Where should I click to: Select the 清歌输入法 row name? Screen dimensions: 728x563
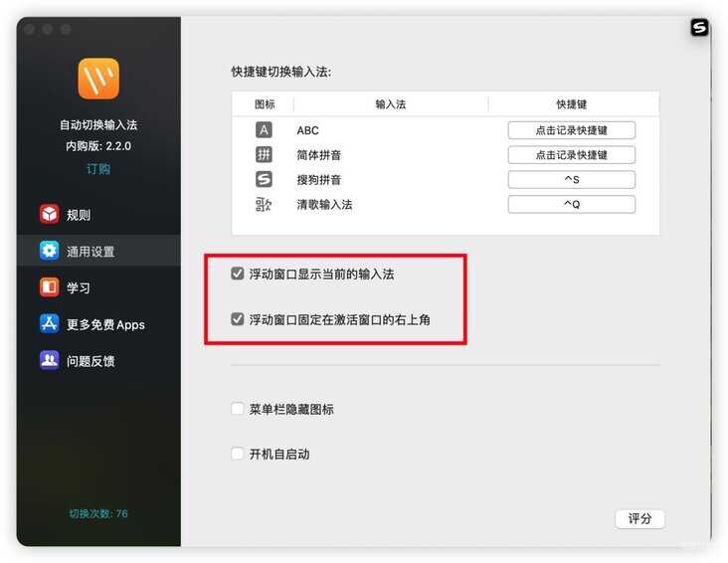point(324,205)
